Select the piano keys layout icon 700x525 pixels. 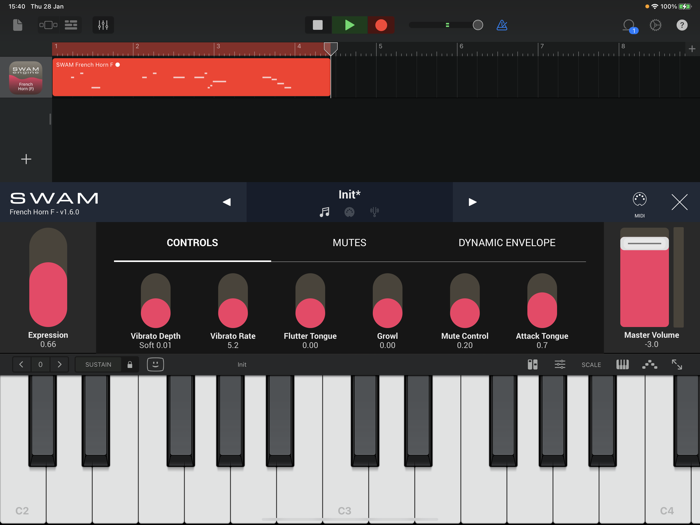[622, 365]
